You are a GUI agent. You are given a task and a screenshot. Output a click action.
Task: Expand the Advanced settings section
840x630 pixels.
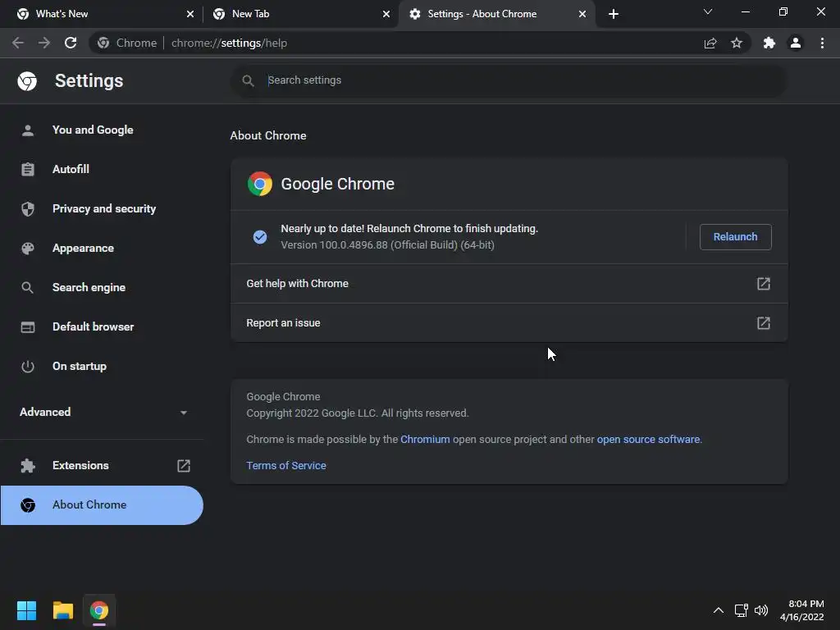click(x=103, y=412)
